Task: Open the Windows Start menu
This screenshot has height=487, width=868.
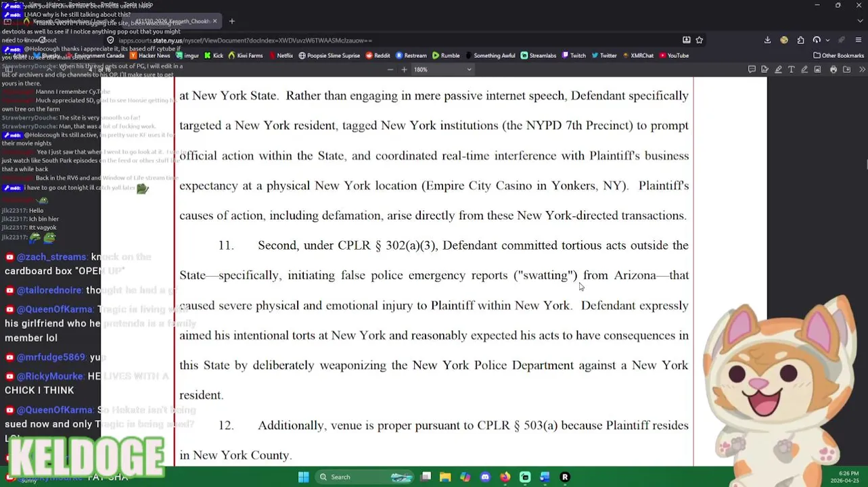Action: (304, 477)
